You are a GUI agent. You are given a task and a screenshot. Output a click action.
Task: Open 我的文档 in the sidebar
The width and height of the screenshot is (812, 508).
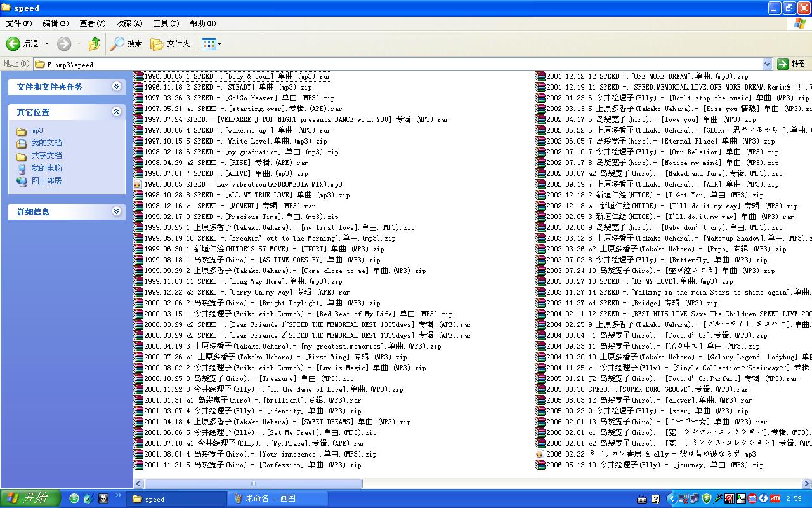[x=46, y=143]
